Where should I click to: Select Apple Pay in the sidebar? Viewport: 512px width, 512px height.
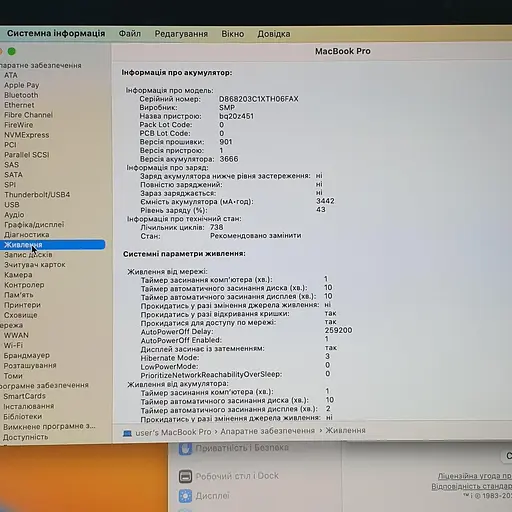pyautogui.click(x=22, y=85)
